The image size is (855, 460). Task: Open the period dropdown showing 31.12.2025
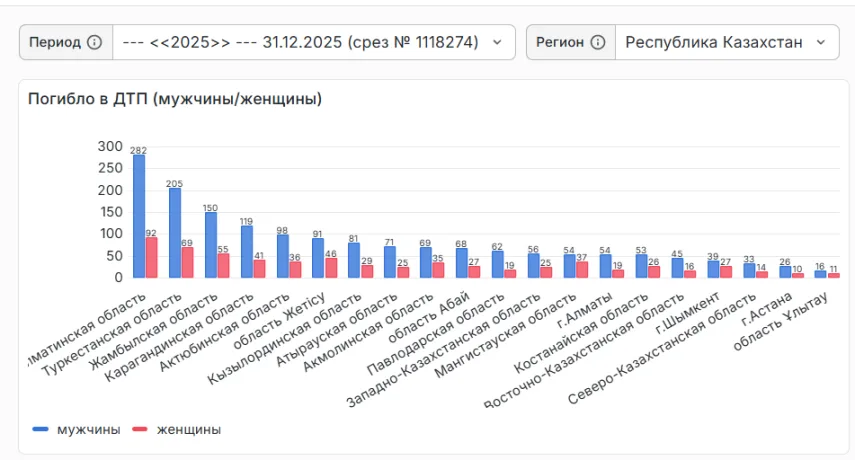tap(313, 42)
